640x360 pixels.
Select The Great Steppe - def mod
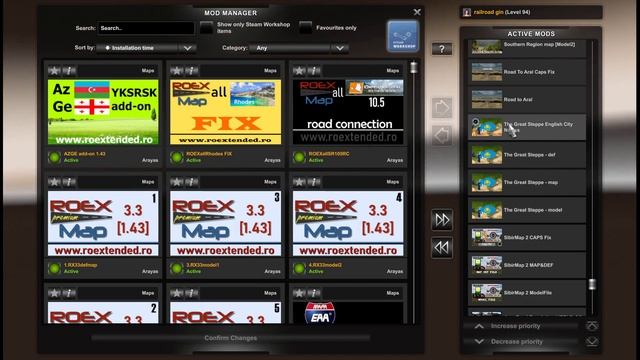(527, 155)
